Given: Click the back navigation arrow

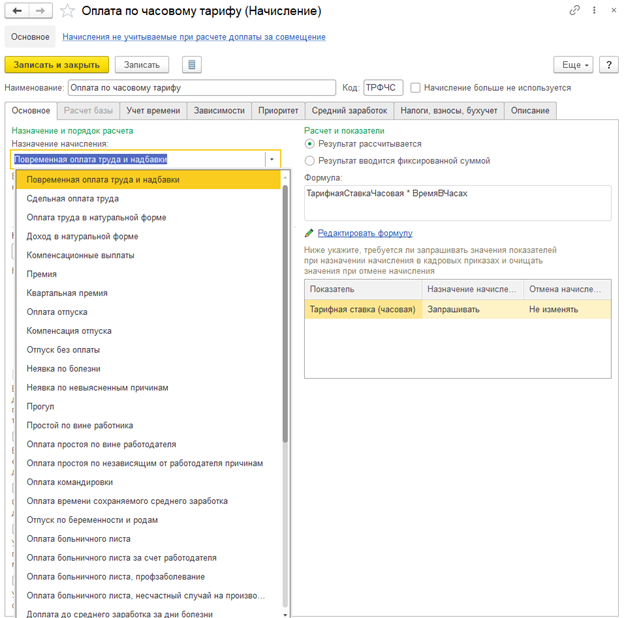Looking at the screenshot, I should coord(17,11).
